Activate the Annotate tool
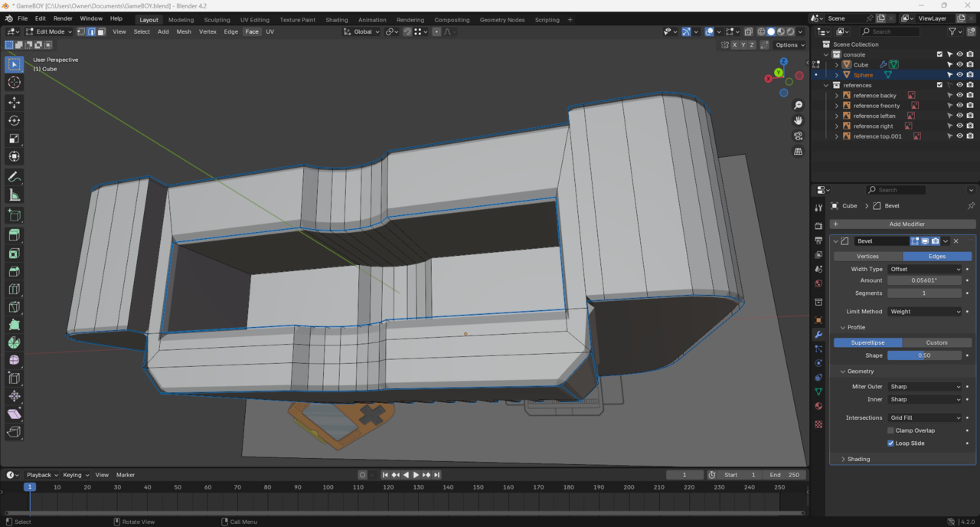The width and height of the screenshot is (980, 527). pyautogui.click(x=14, y=177)
